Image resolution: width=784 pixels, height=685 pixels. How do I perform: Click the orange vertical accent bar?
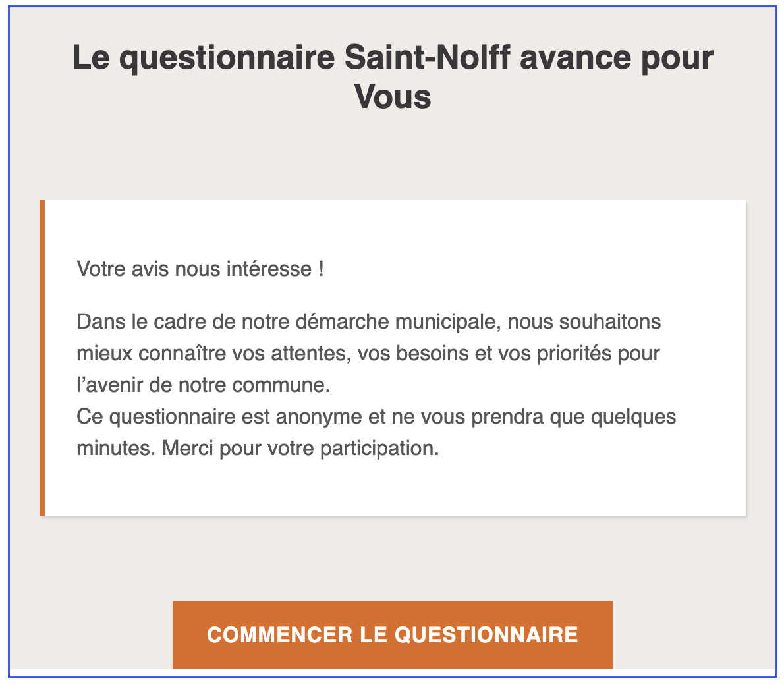[43, 356]
